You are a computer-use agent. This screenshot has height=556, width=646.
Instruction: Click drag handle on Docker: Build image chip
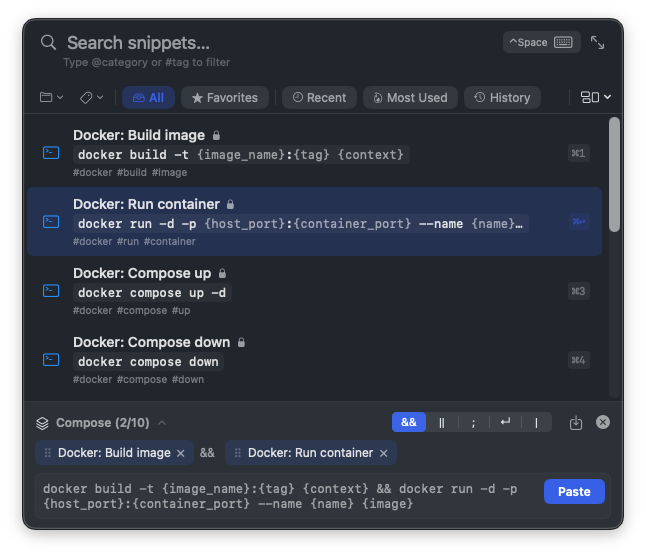(x=47, y=453)
